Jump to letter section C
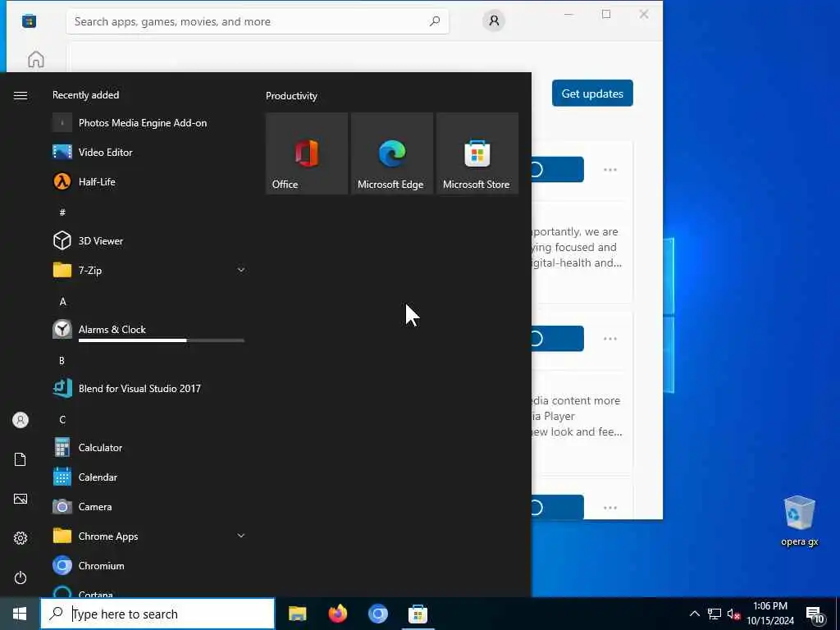This screenshot has height=630, width=840. pos(62,419)
